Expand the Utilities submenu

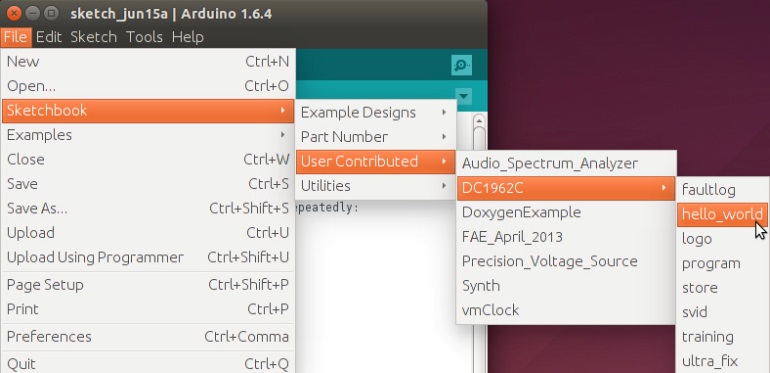coord(376,186)
